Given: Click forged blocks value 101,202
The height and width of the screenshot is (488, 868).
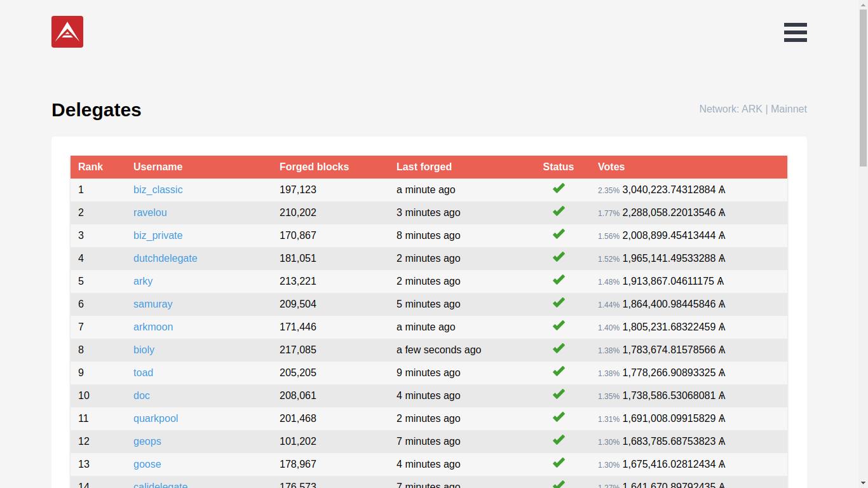Looking at the screenshot, I should tap(298, 442).
